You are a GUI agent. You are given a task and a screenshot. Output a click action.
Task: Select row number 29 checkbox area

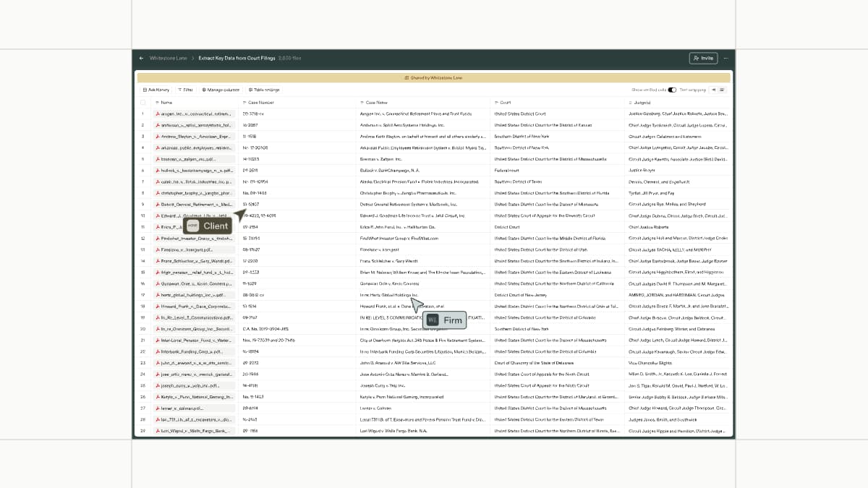coord(143,431)
